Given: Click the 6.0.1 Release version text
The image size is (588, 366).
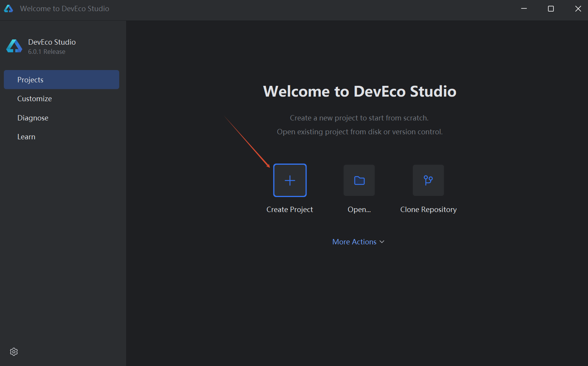Looking at the screenshot, I should point(47,52).
